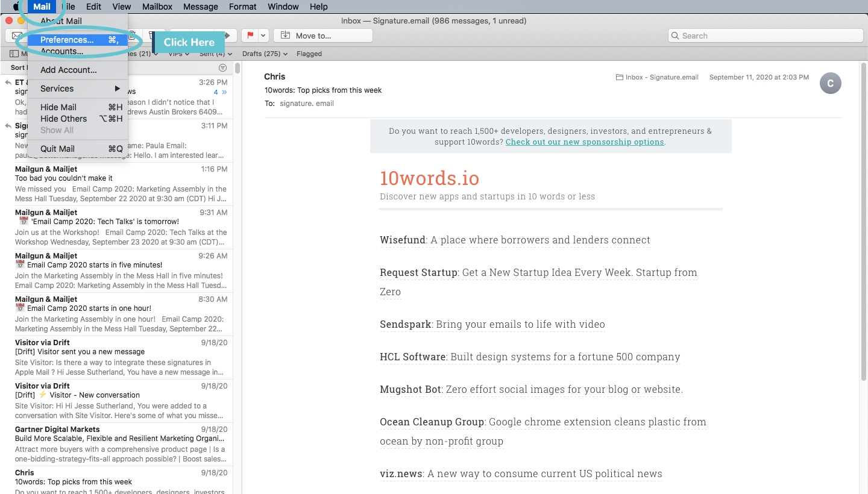Open the flag color dropdown arrow
This screenshot has width=868, height=494.
pyautogui.click(x=263, y=36)
